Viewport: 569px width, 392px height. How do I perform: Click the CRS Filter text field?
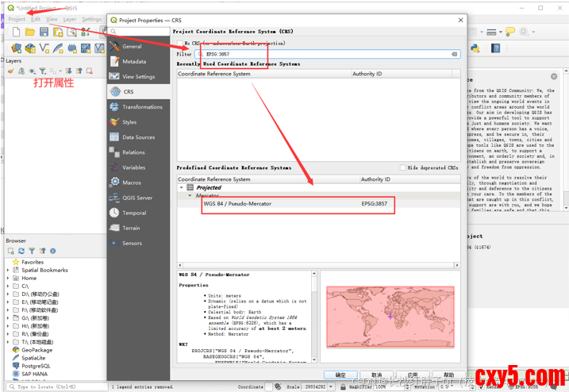click(x=325, y=54)
